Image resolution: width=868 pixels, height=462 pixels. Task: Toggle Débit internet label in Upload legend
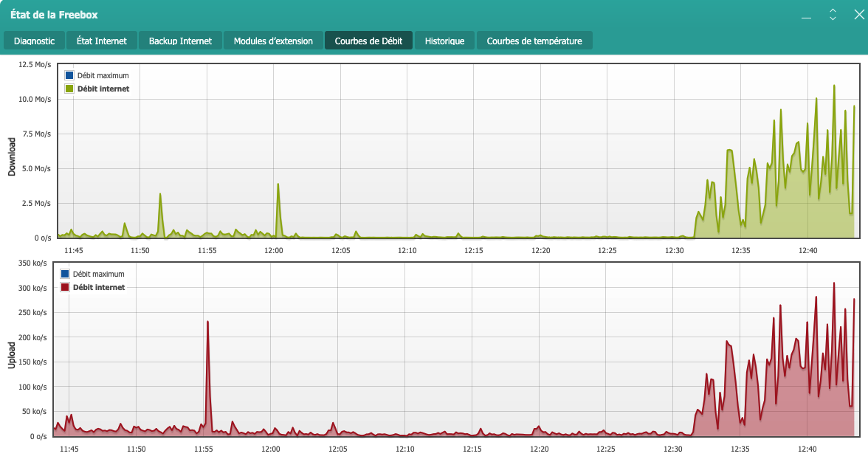[98, 287]
